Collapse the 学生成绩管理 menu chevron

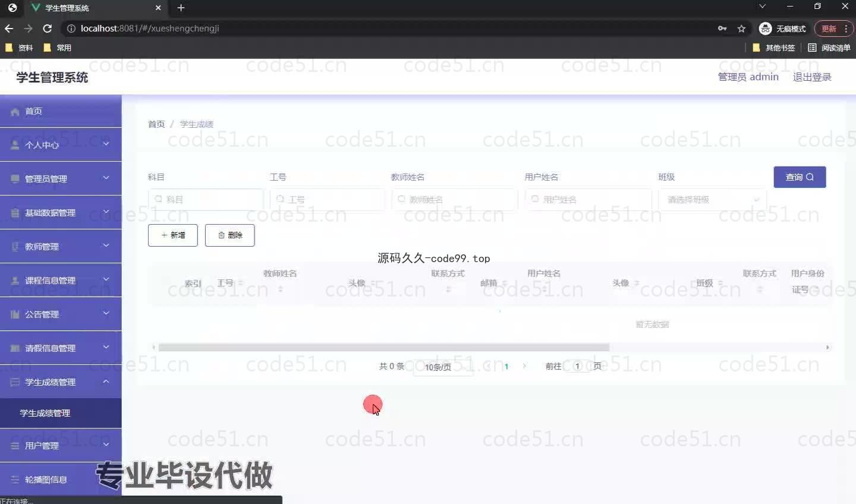[106, 382]
